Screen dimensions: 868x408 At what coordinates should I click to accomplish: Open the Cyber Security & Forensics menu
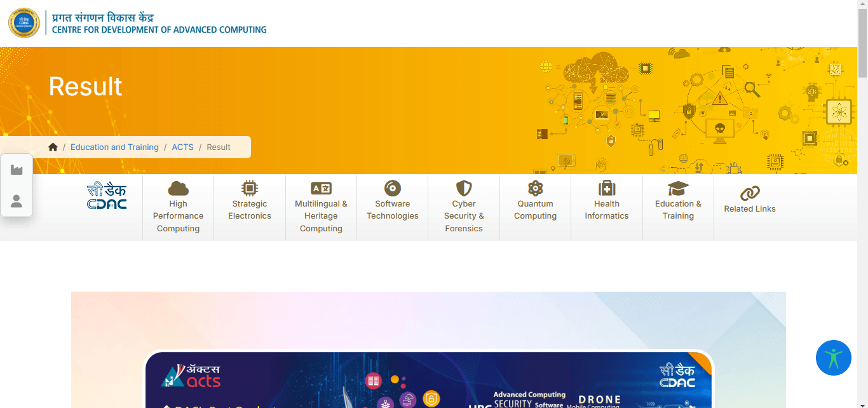(x=464, y=216)
